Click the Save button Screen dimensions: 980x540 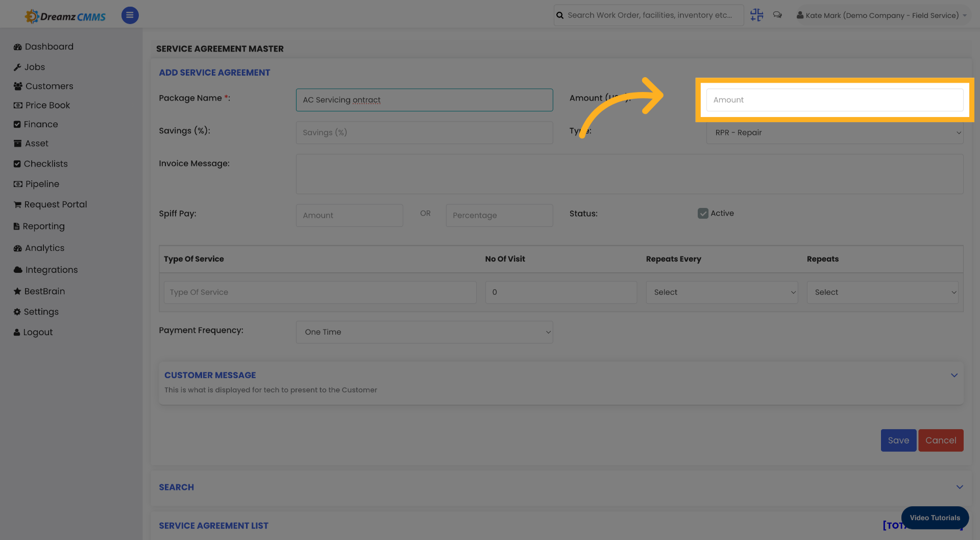coord(898,440)
